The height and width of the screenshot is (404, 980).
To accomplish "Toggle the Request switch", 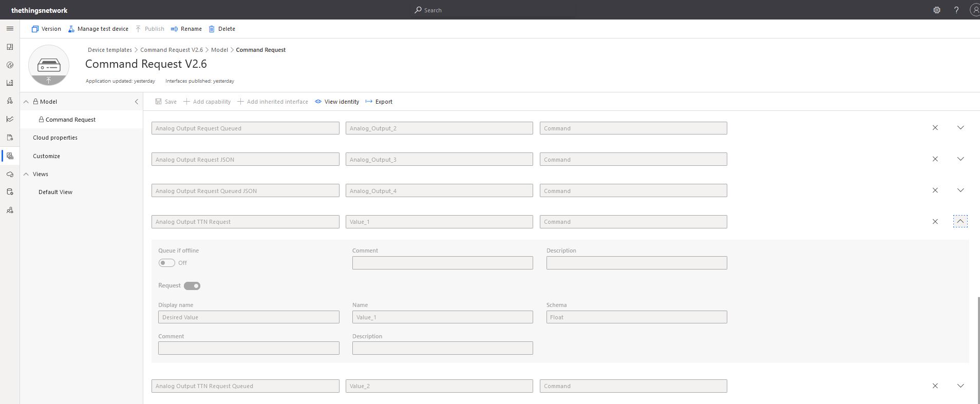I will click(192, 286).
